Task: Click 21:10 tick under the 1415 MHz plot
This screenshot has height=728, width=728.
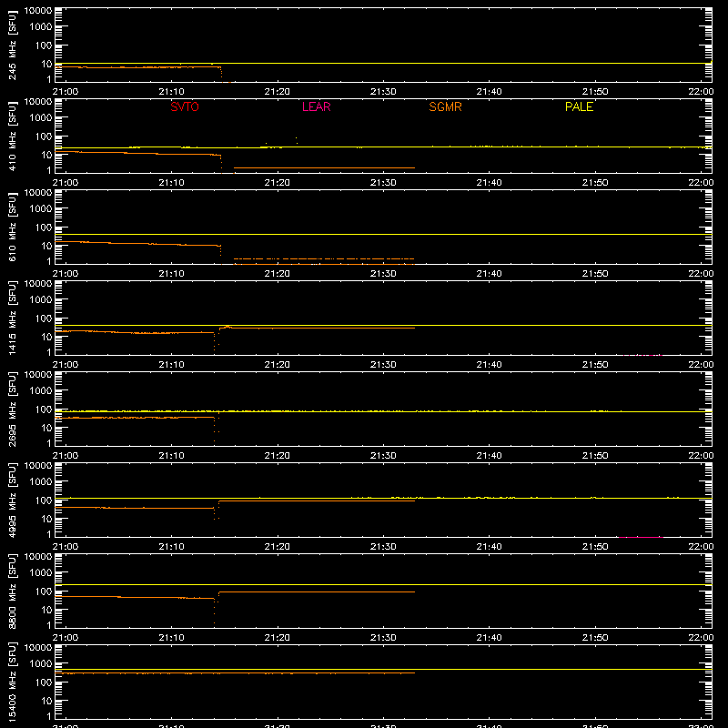Action: pos(171,365)
